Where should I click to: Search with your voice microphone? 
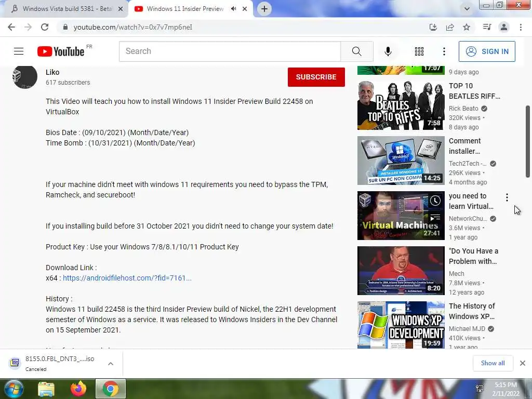(388, 51)
